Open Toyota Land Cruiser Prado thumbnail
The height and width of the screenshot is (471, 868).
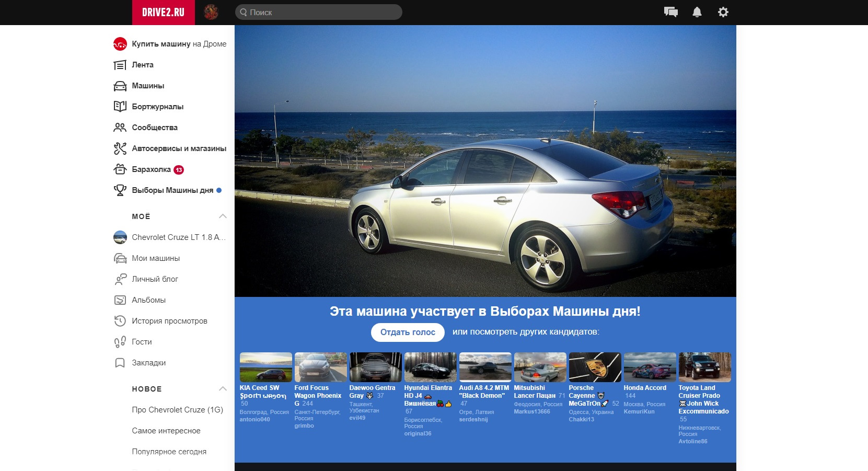click(x=704, y=367)
